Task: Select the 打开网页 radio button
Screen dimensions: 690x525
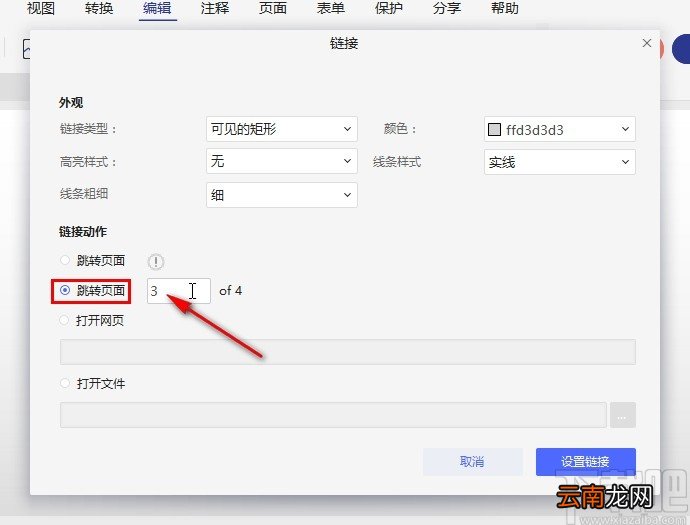Action: pos(65,320)
